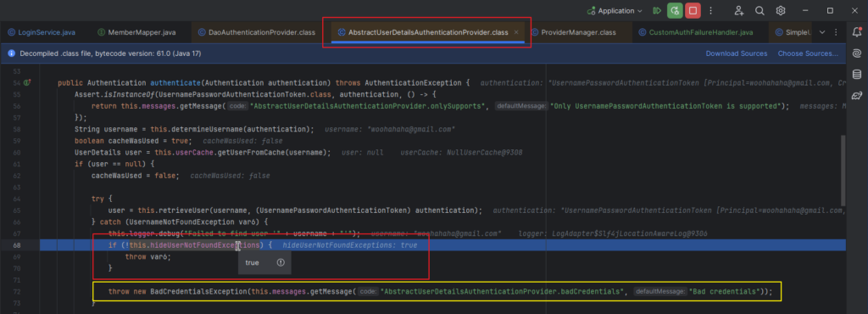Close the AbstractUserDetailsAuthenticationProvider.class tab
The height and width of the screenshot is (314, 868).
pyautogui.click(x=517, y=33)
